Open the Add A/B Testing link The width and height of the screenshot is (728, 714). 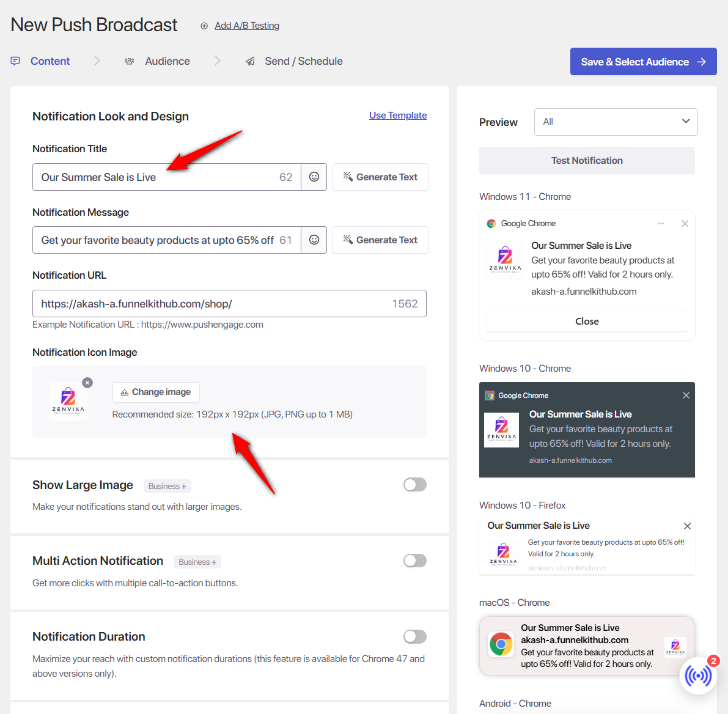(x=246, y=26)
